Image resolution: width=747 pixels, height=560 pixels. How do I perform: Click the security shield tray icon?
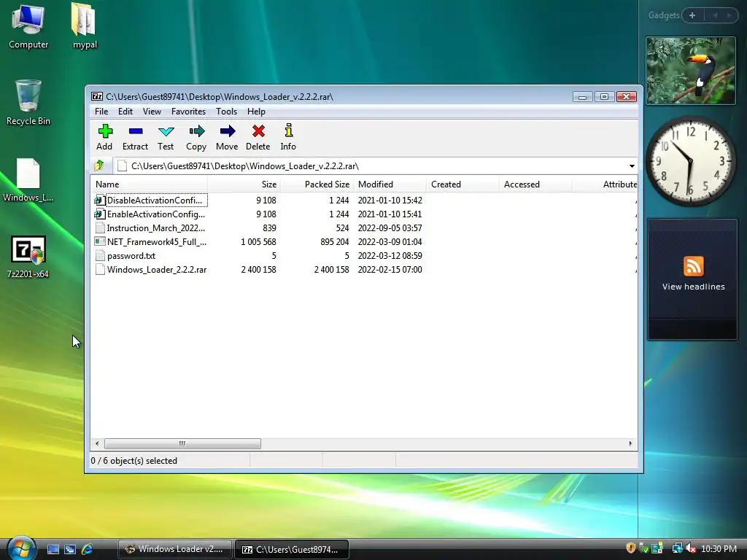[631, 548]
